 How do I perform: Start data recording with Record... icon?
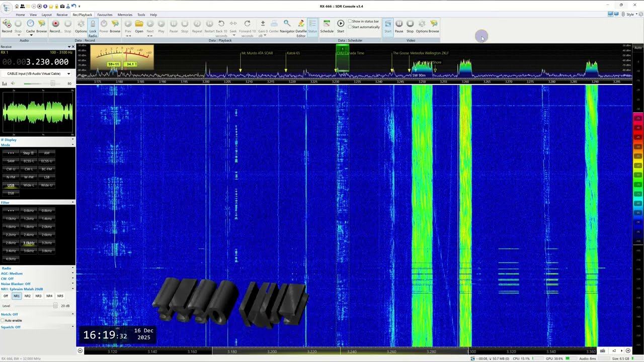pyautogui.click(x=55, y=24)
